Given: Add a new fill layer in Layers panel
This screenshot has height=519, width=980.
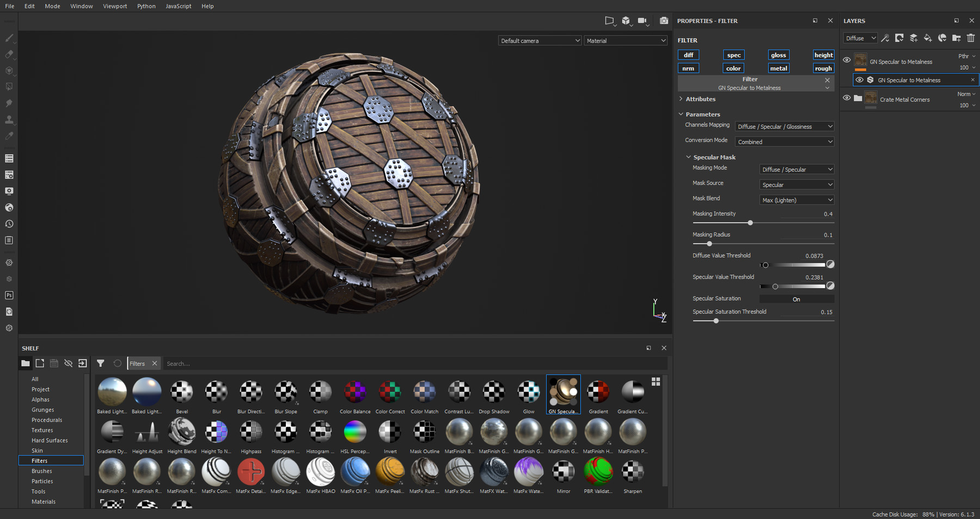Looking at the screenshot, I should (x=928, y=39).
